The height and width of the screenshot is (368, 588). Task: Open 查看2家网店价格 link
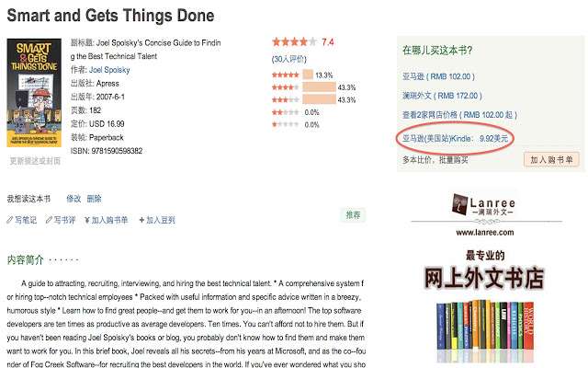tap(459, 115)
